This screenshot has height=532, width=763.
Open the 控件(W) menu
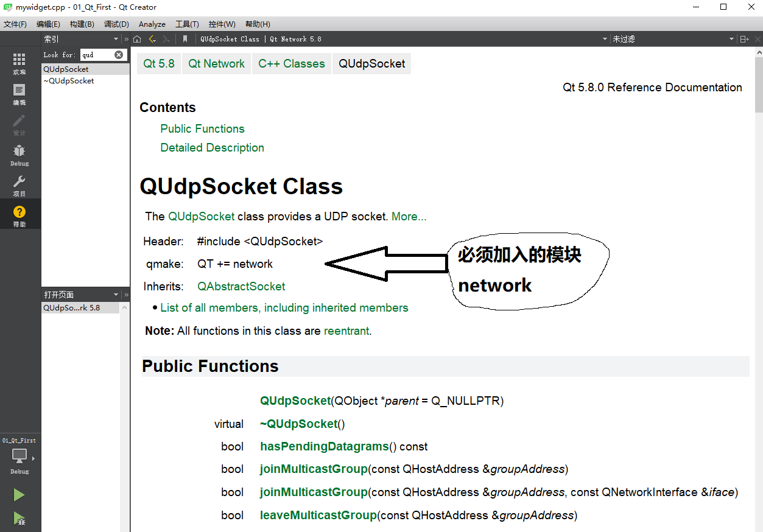[222, 24]
